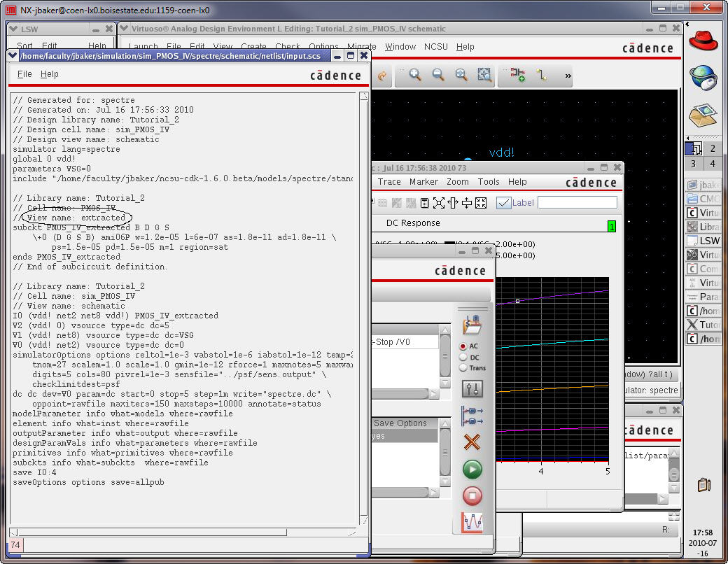This screenshot has width=728, height=564.
Task: Delete selection with orange X icon
Action: click(x=472, y=442)
